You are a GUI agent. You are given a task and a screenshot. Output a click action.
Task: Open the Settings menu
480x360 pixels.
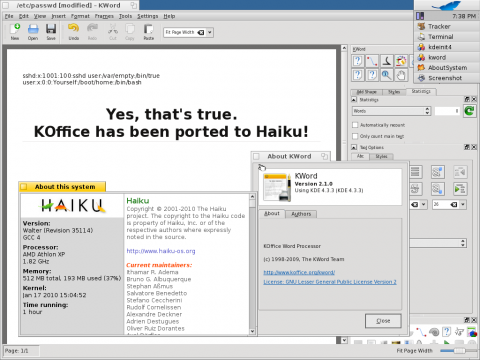pos(147,16)
